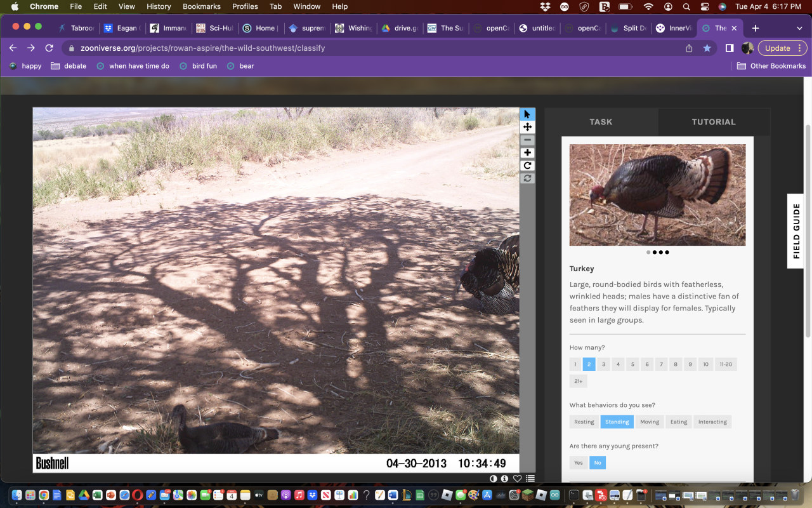Toggle the Moving behavior
The image size is (812, 508).
click(x=650, y=422)
